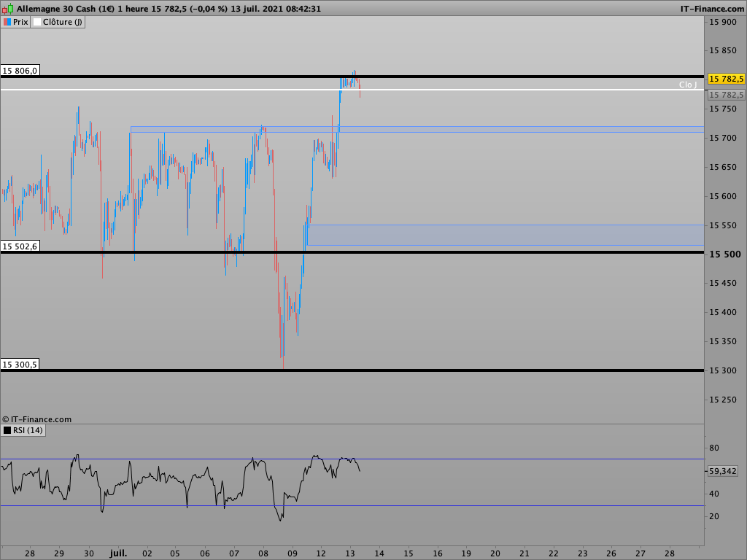Click the 15 450 price axis label
The height and width of the screenshot is (560, 747).
pos(723,283)
